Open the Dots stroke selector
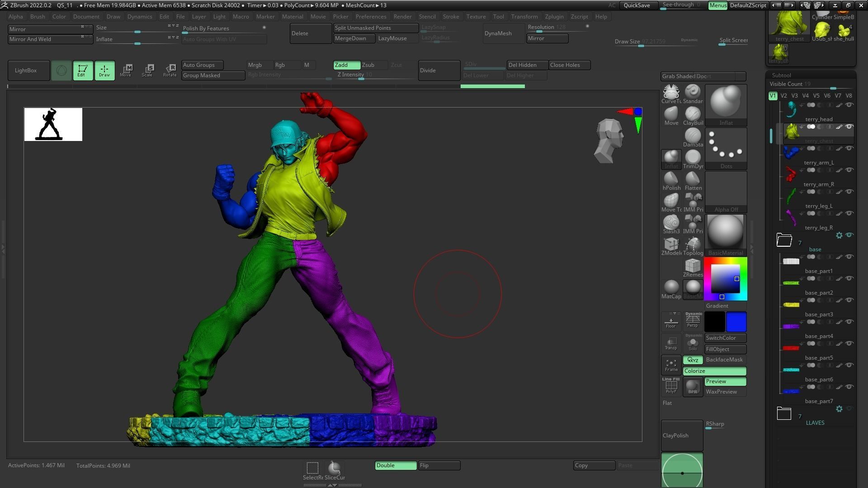The height and width of the screenshot is (488, 868). (x=726, y=145)
